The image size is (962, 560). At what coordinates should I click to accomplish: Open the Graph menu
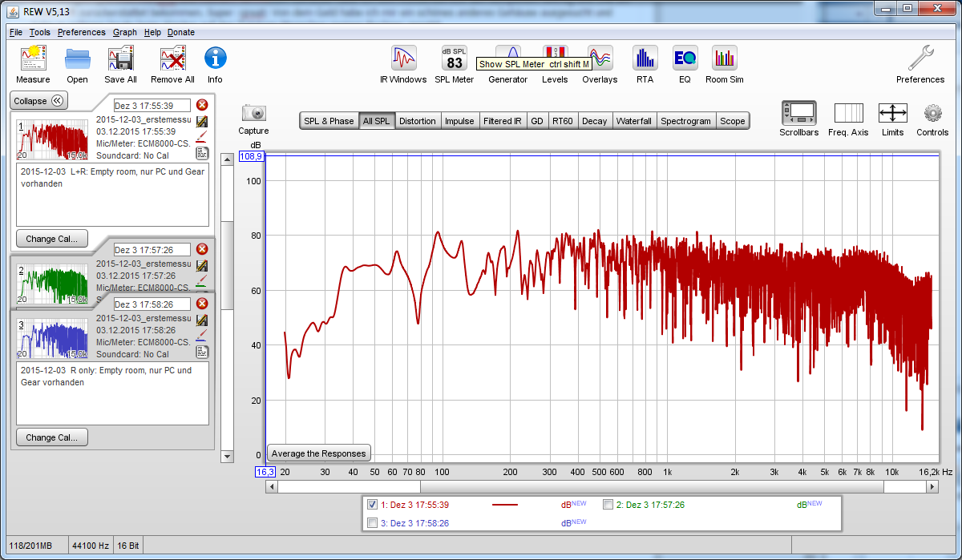coord(125,32)
